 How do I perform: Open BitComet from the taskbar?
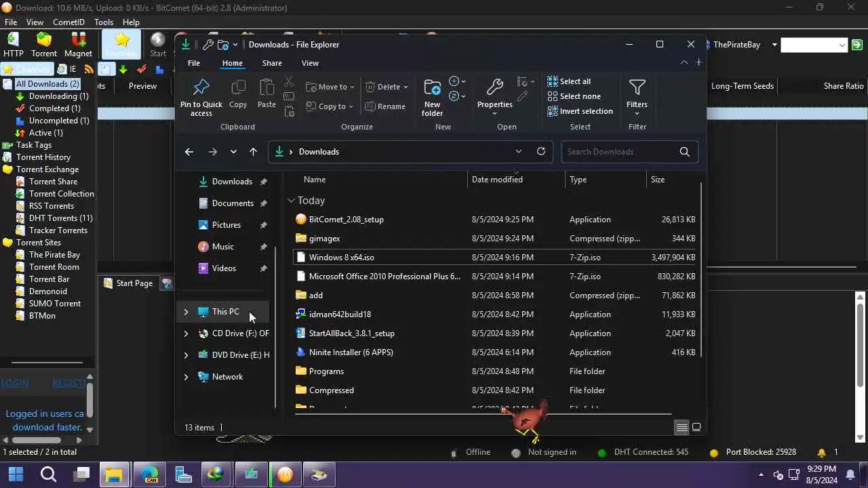285,474
